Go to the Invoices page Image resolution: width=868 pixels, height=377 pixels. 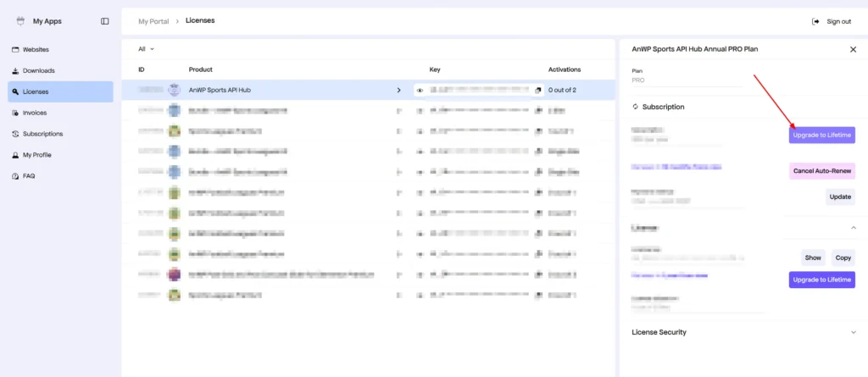tap(60, 113)
